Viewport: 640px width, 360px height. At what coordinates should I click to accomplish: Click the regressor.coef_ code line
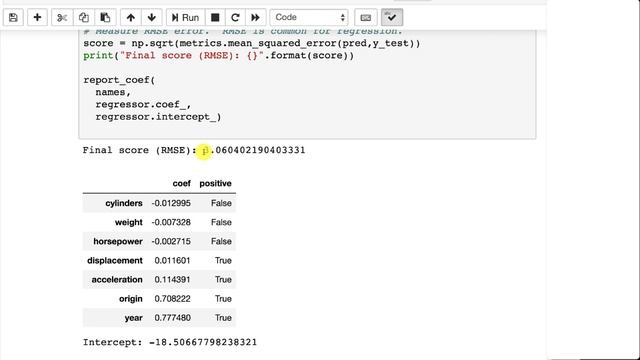[143, 105]
